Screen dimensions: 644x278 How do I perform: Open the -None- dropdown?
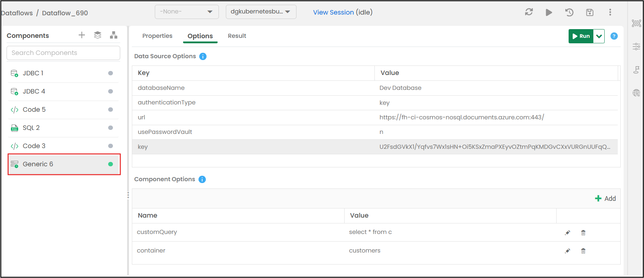pos(187,12)
